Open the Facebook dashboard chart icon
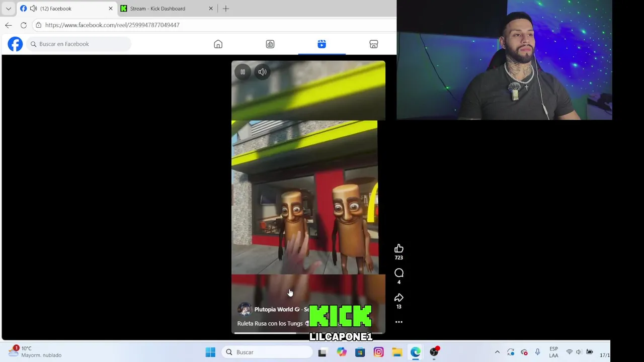Screen dimensions: 644x362 (x=270, y=44)
